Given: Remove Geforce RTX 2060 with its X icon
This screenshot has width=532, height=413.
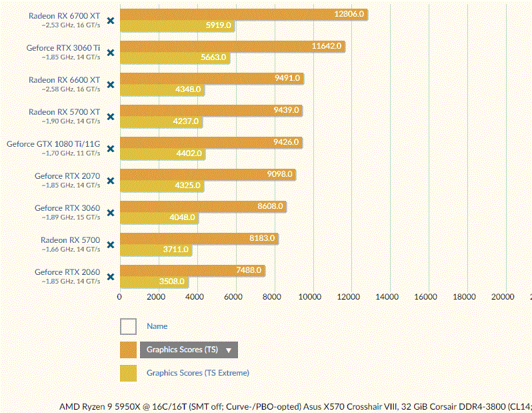Looking at the screenshot, I should (x=111, y=277).
